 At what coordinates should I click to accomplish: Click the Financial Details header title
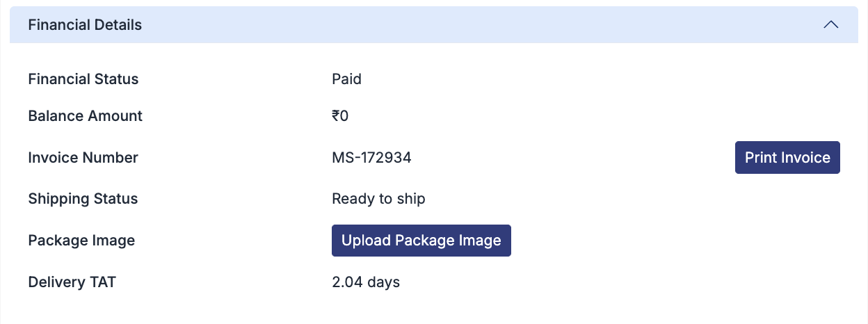(85, 25)
